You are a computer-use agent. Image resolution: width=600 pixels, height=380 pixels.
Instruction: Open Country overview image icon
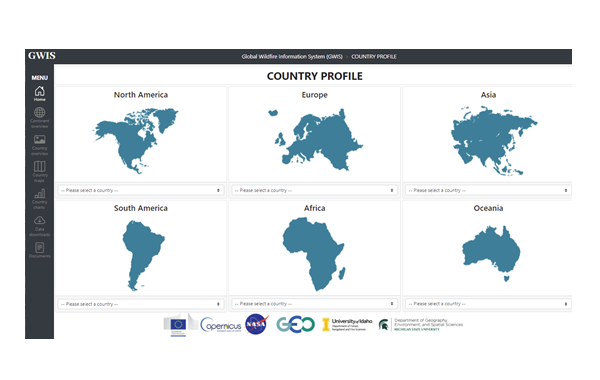point(39,139)
